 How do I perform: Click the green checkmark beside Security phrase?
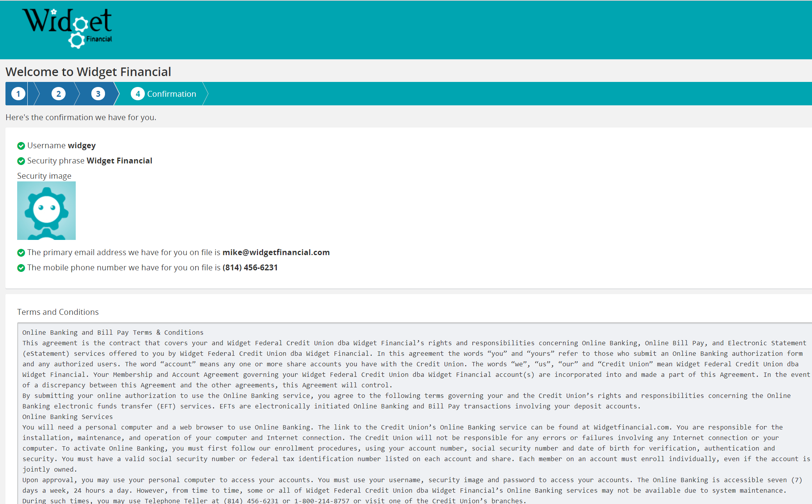pos(21,161)
